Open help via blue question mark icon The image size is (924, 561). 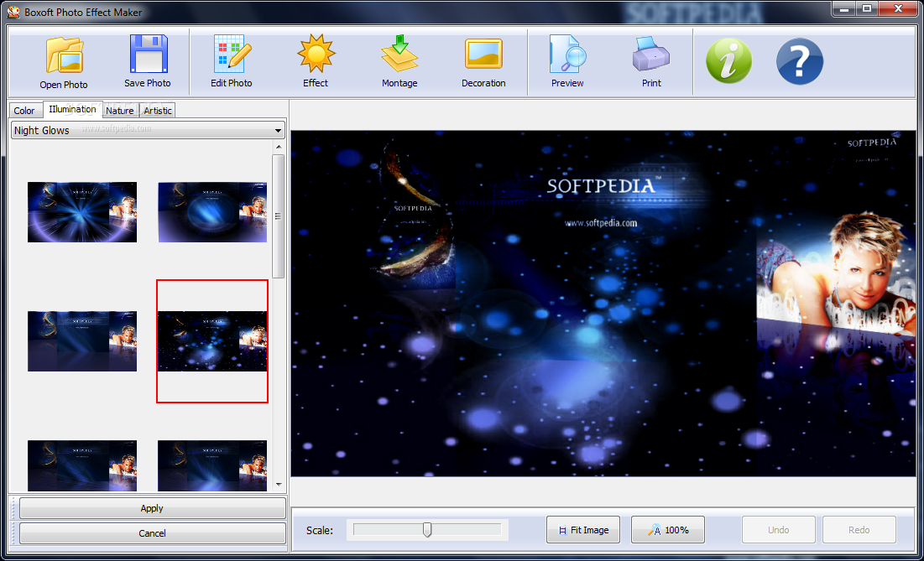800,61
